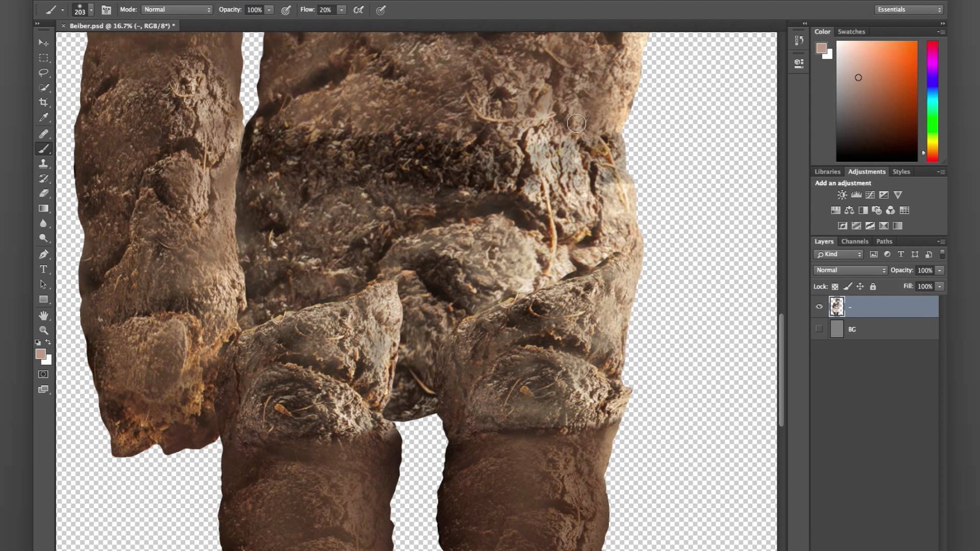Click the lock all layer button
The height and width of the screenshot is (551, 980).
[x=873, y=286]
